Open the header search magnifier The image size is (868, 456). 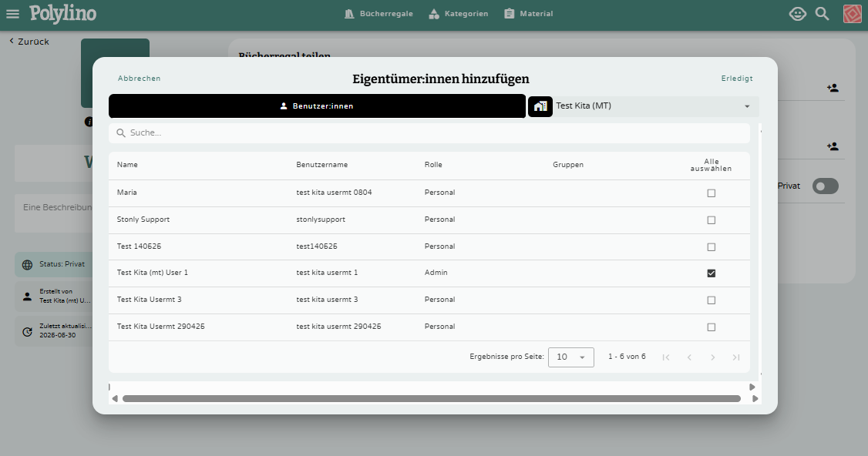tap(822, 14)
